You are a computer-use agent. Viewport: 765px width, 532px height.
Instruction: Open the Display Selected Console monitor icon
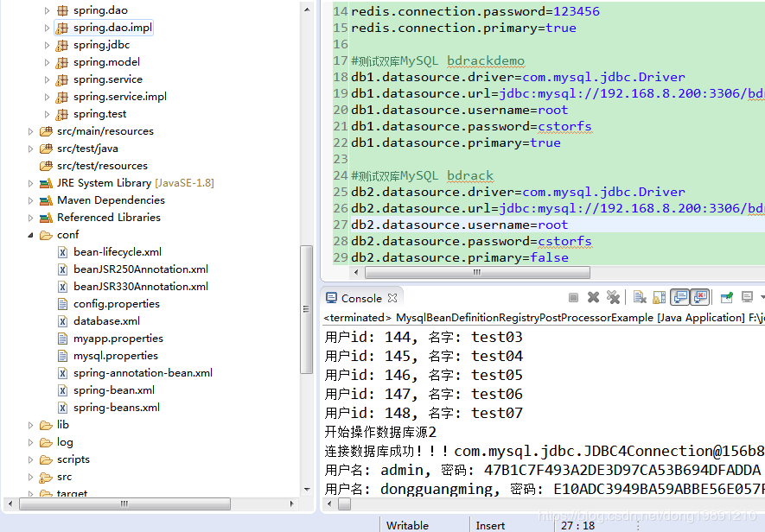(x=747, y=297)
